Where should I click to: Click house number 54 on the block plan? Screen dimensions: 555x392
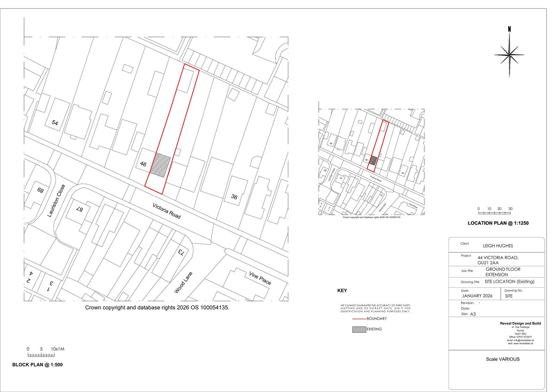[55, 122]
